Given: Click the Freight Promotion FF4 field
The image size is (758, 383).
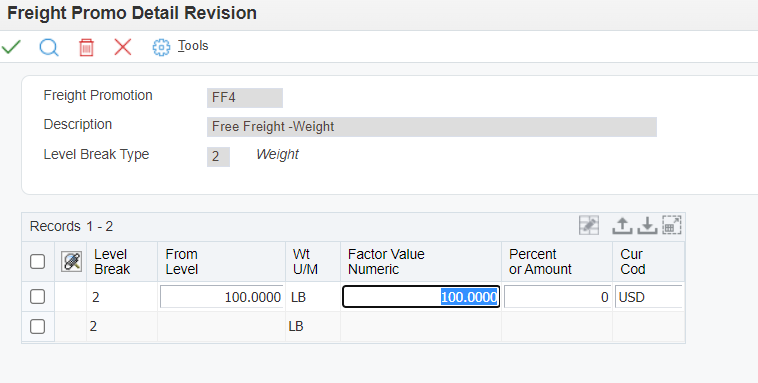Looking at the screenshot, I should pyautogui.click(x=245, y=98).
